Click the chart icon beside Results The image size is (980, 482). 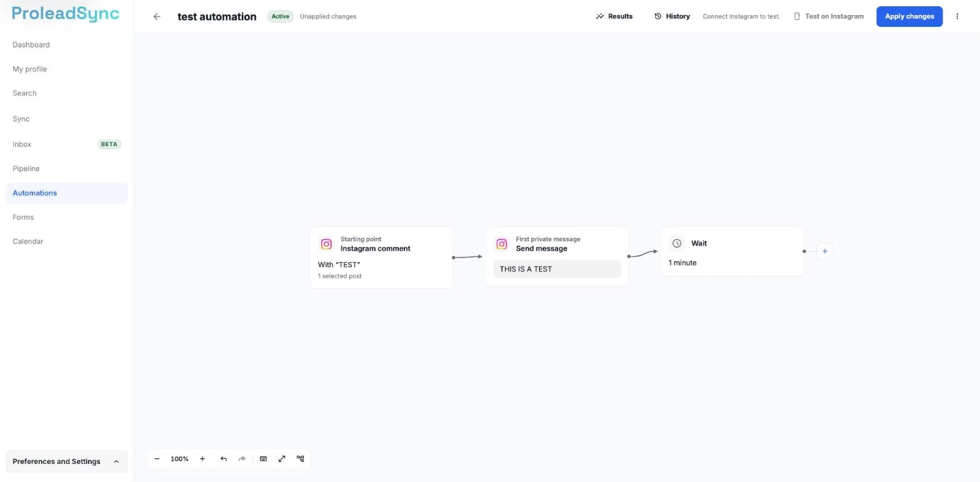point(600,17)
